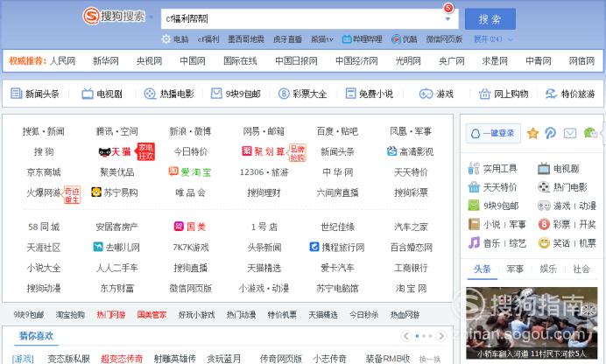This screenshot has height=364, width=606.
Task: Open the 12306·旅游 link
Action: click(264, 171)
